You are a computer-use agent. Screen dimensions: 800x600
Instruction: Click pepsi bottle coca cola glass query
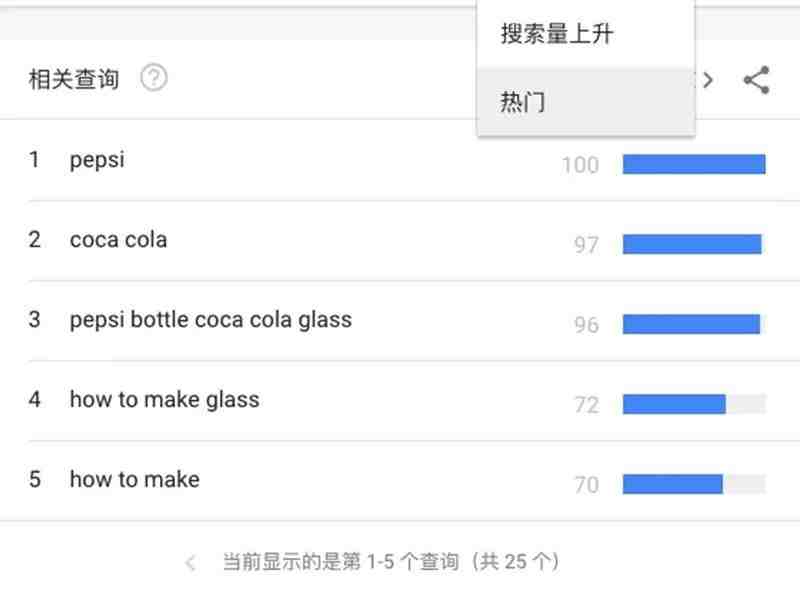(211, 320)
